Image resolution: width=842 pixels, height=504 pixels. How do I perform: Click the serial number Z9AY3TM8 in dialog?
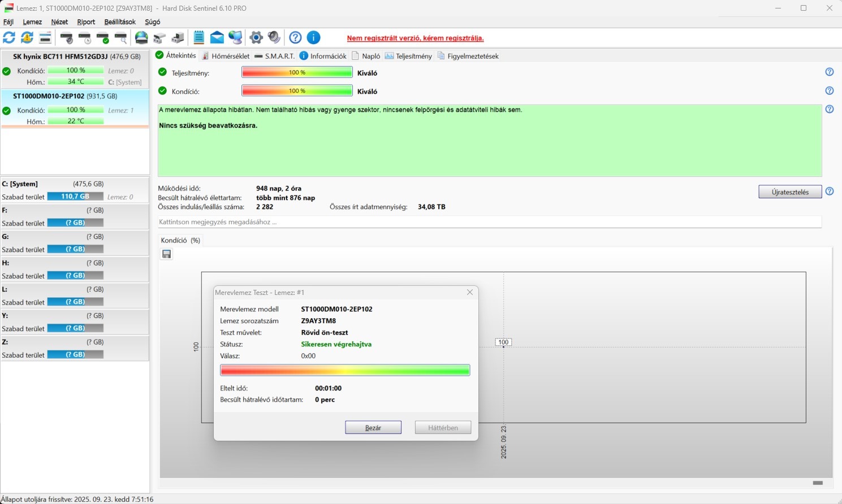point(318,321)
